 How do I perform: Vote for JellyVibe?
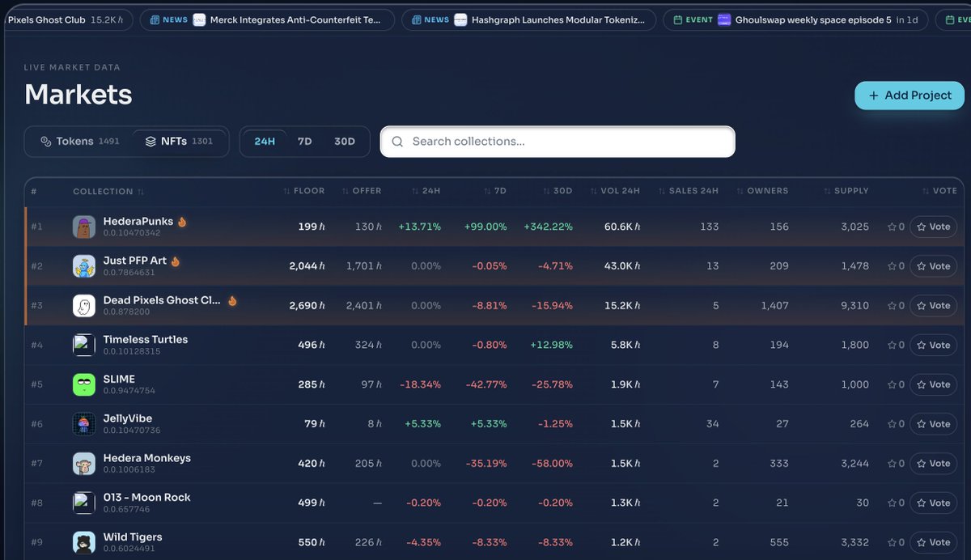933,424
